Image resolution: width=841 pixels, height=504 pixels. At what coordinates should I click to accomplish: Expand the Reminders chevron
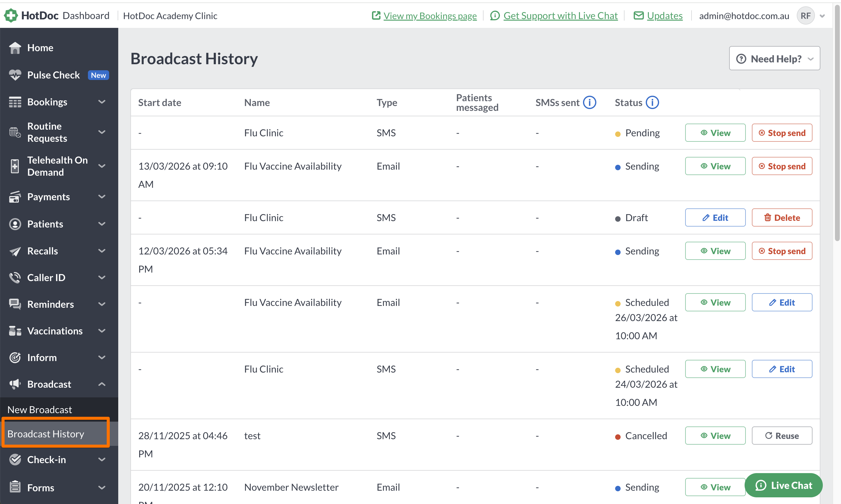(x=102, y=304)
